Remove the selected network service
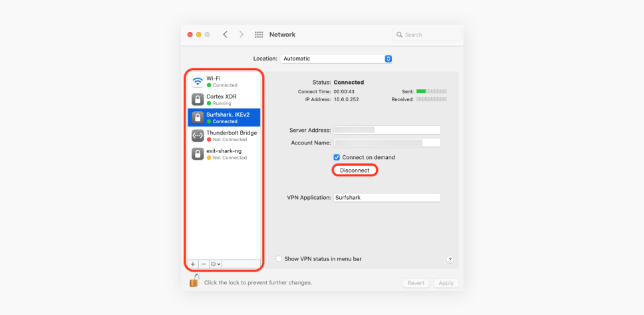Image resolution: width=644 pixels, height=315 pixels. (x=204, y=264)
